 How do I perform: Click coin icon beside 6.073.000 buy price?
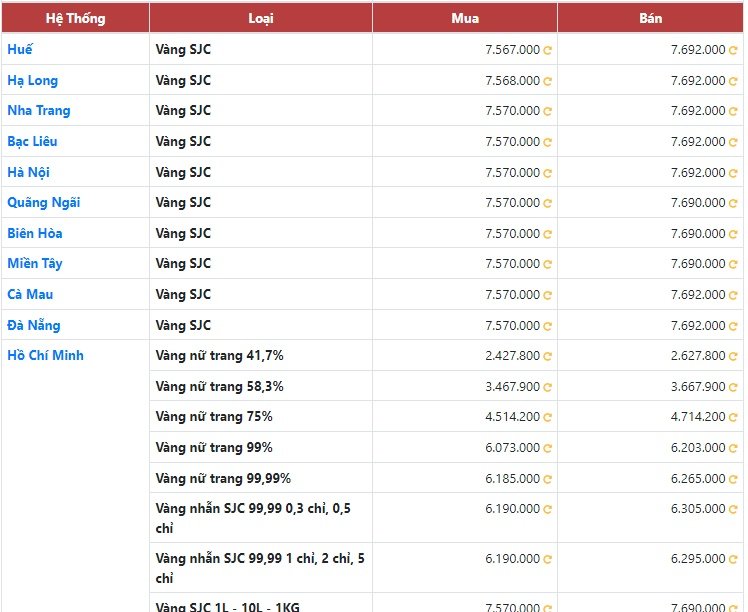click(547, 448)
